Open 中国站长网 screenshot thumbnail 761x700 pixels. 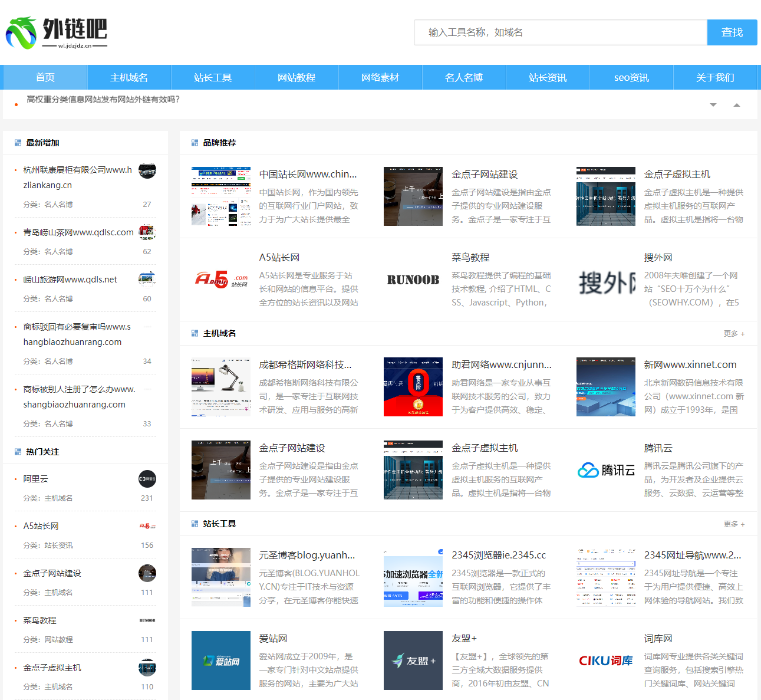tap(221, 196)
